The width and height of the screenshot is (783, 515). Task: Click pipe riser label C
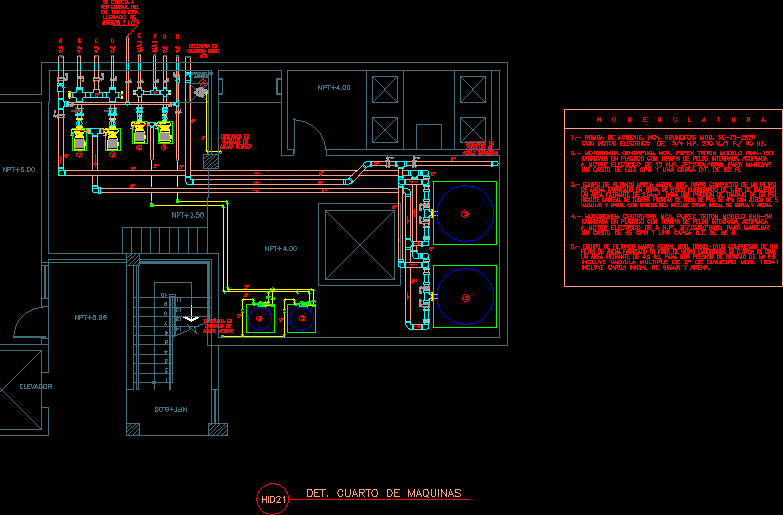tap(96, 41)
